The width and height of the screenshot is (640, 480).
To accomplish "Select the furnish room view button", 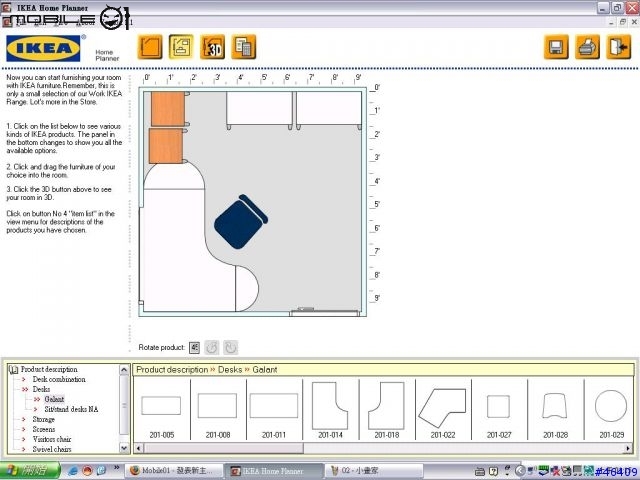I will pyautogui.click(x=181, y=47).
